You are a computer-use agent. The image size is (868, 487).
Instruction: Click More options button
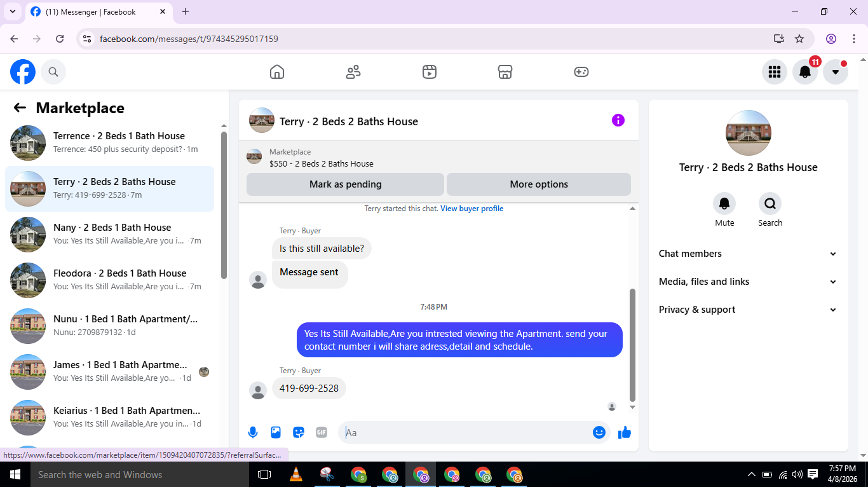(539, 184)
